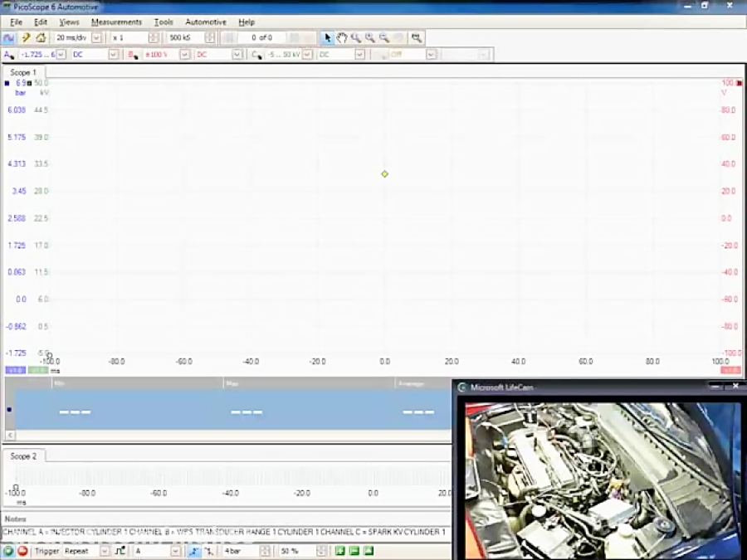
Task: Toggle the rising edge trigger icon
Action: [x=193, y=551]
